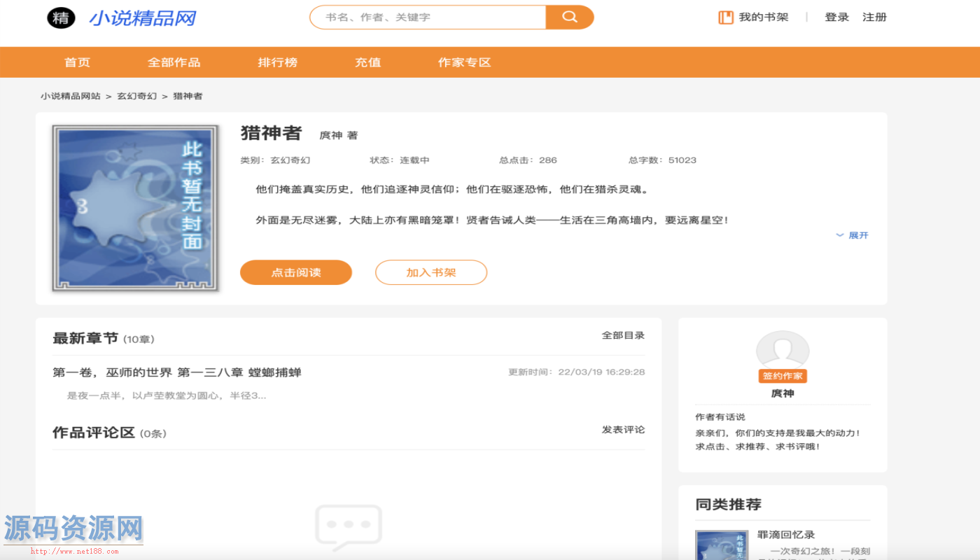Click the 注册 register link

pyautogui.click(x=874, y=17)
